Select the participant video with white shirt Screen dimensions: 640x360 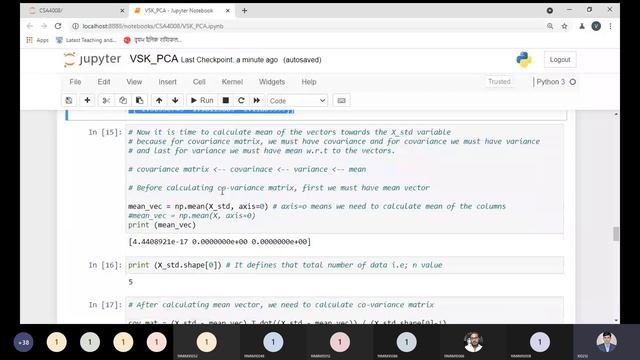tap(473, 342)
